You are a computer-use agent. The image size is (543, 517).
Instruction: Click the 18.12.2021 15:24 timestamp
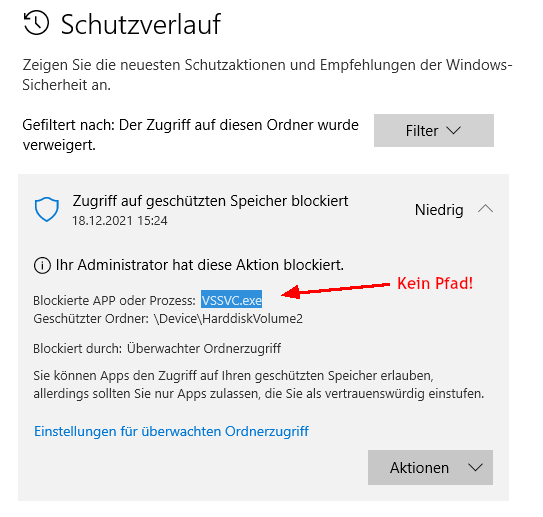coord(120,221)
